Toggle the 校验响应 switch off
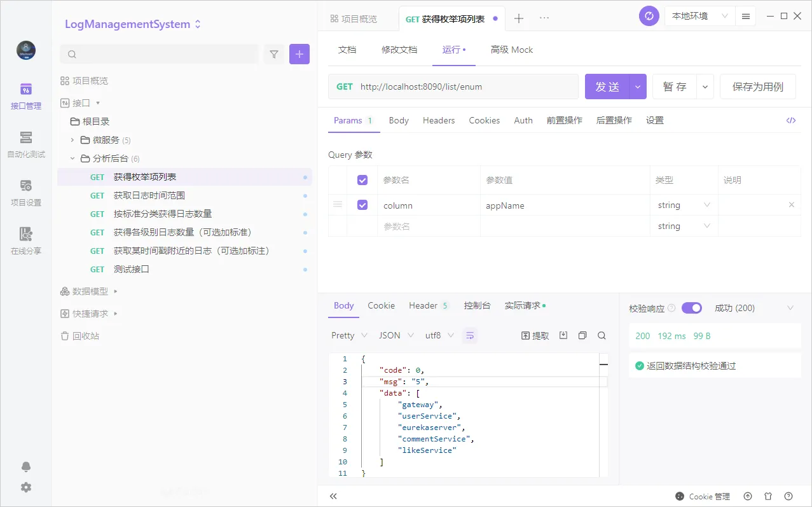The height and width of the screenshot is (507, 812). coord(691,308)
